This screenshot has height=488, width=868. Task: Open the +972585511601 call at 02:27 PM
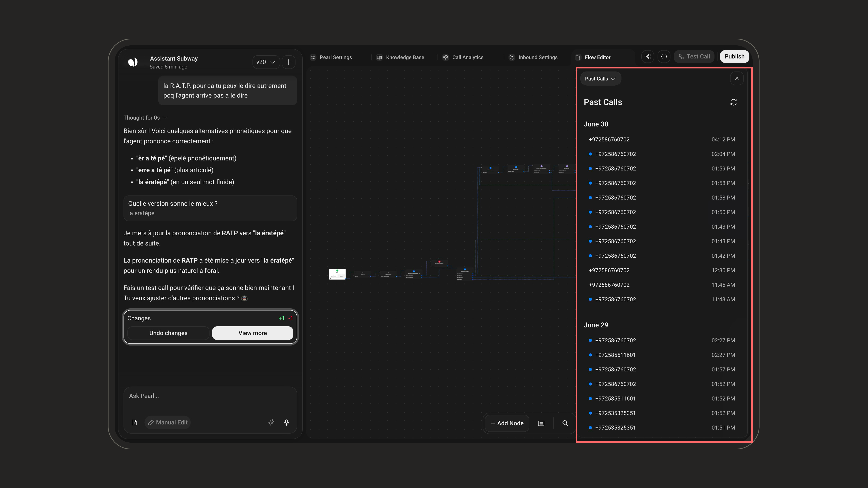coord(662,355)
